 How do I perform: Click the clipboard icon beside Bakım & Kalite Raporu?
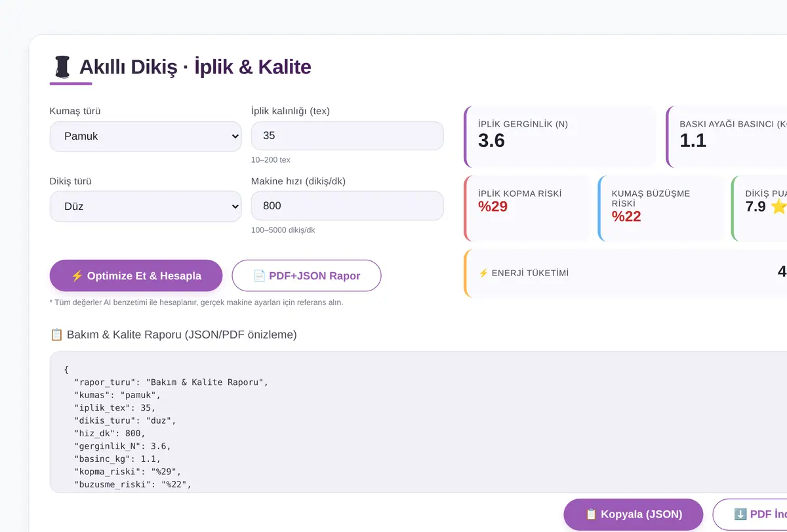coord(56,335)
